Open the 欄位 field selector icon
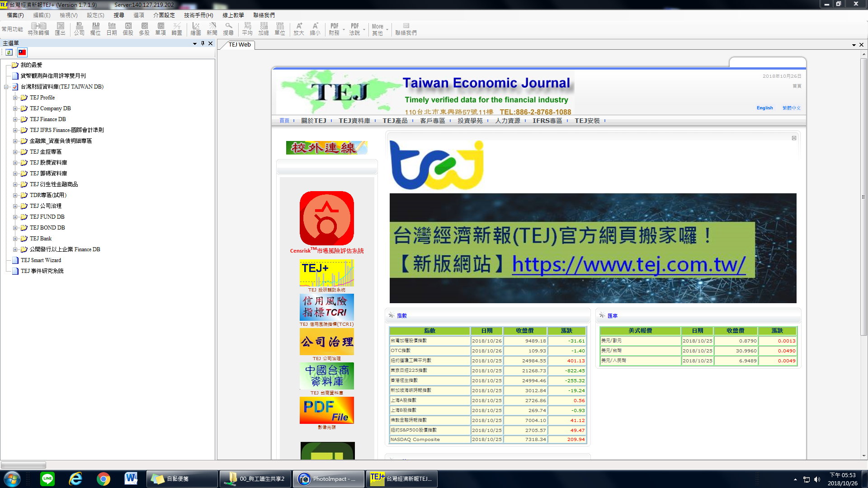Screen dimensions: 868x488 95,29
